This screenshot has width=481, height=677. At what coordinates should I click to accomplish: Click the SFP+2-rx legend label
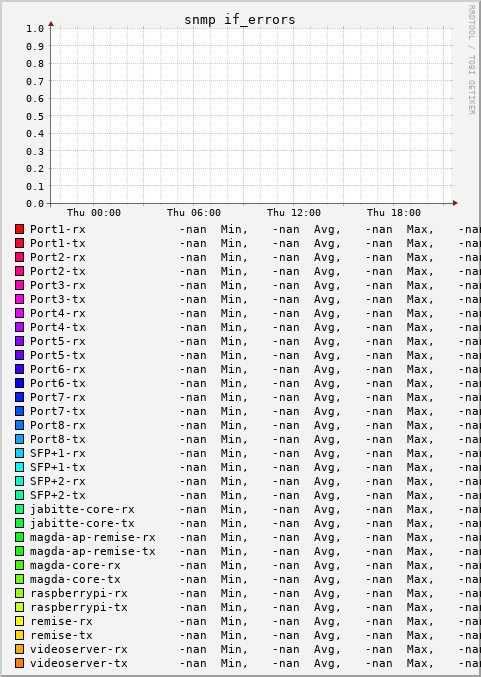[x=58, y=481]
